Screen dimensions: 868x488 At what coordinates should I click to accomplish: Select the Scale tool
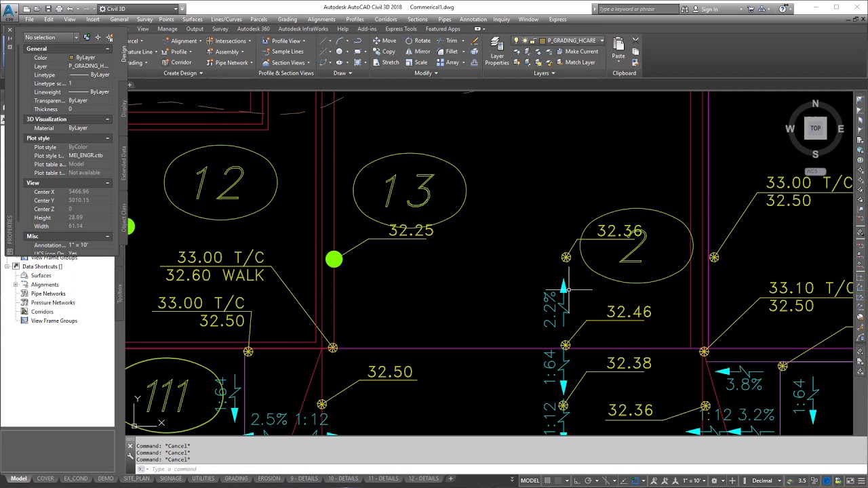(x=416, y=62)
